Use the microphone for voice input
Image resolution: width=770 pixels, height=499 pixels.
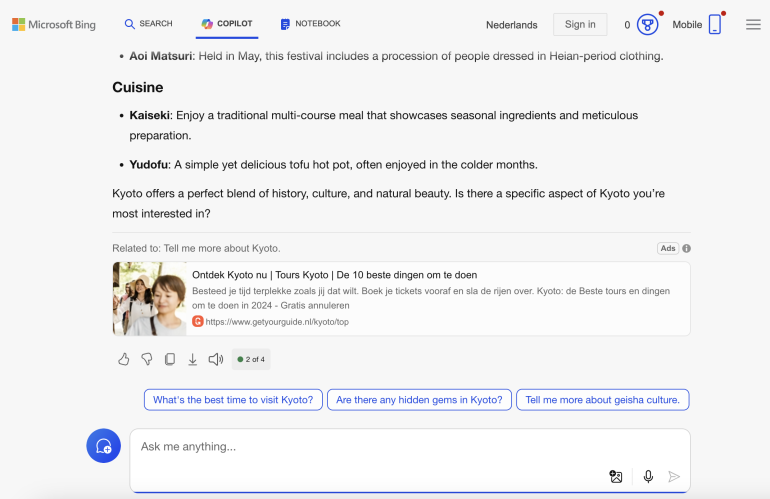click(648, 476)
